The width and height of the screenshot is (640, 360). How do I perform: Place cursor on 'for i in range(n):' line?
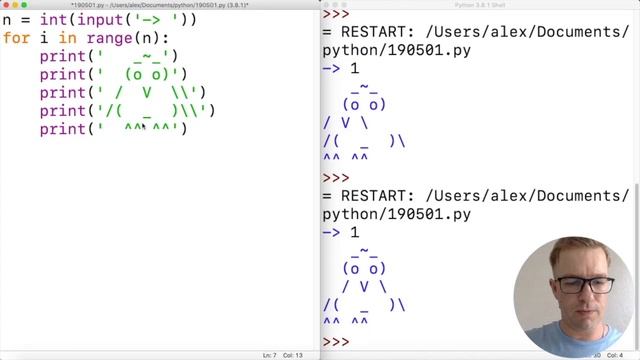pos(86,38)
